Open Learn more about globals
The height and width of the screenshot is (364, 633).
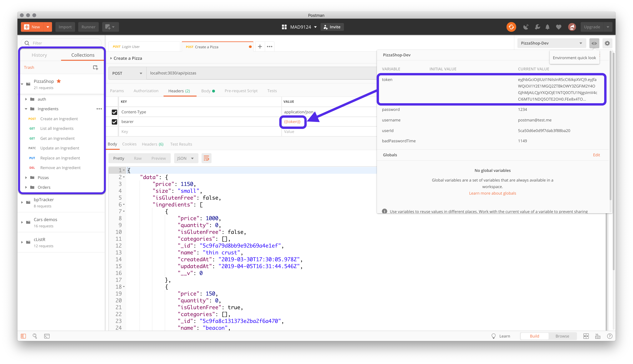[492, 193]
